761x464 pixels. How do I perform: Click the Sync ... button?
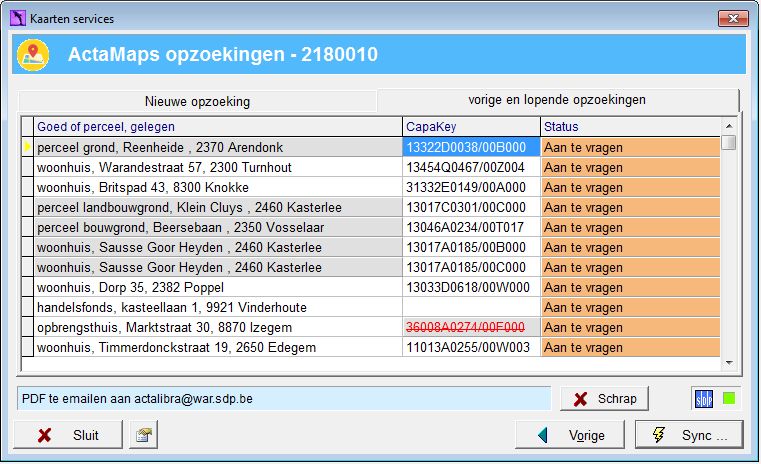pyautogui.click(x=689, y=435)
